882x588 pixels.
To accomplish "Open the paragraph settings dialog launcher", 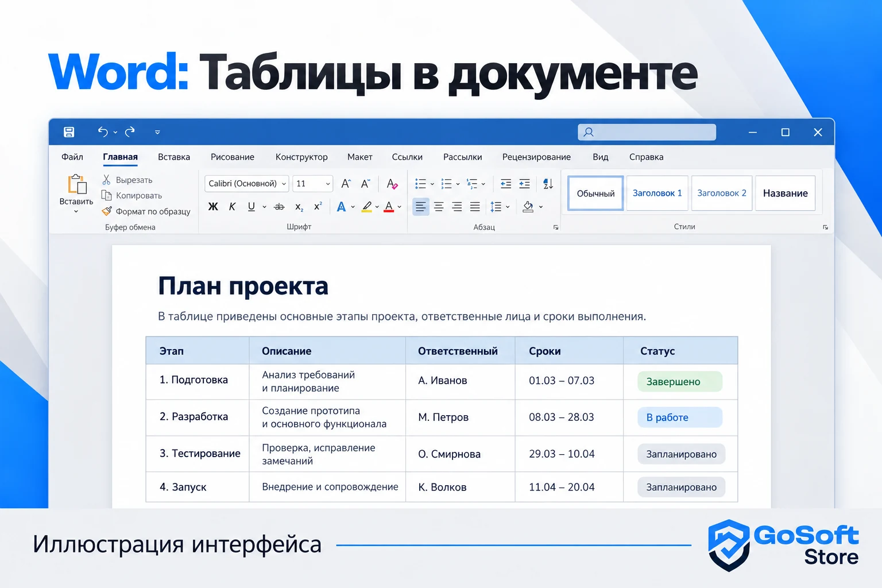I will point(556,227).
